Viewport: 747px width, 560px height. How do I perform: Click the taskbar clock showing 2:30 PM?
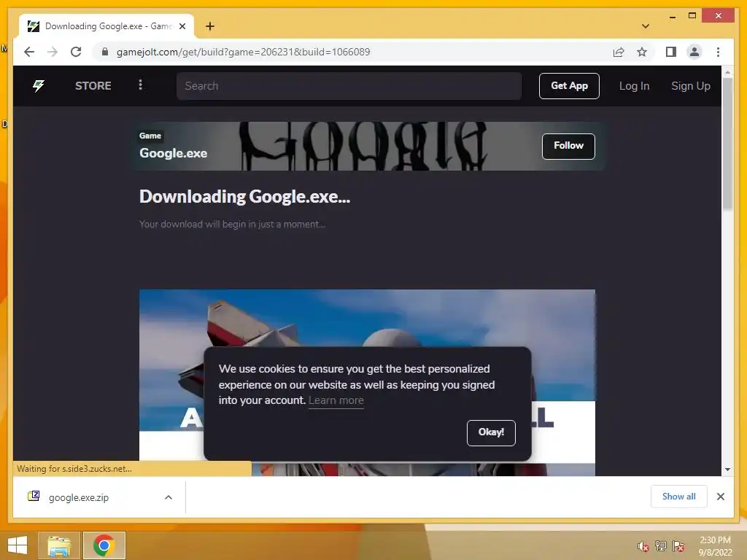[x=715, y=546]
